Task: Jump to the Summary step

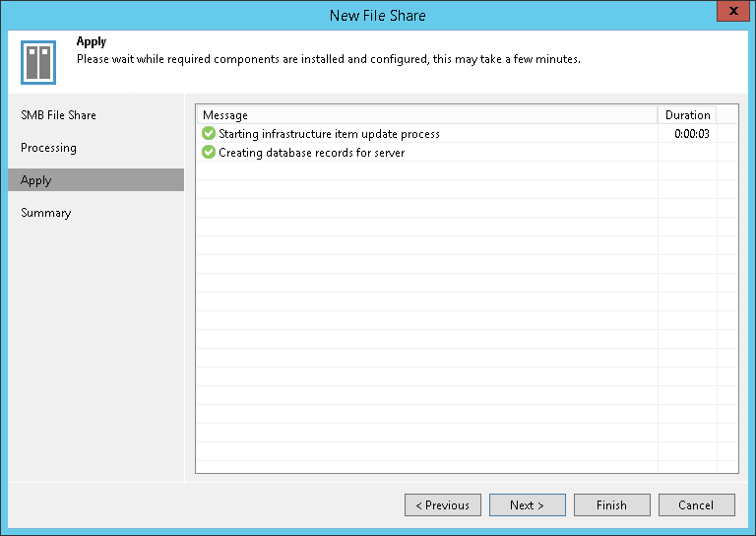Action: (x=46, y=213)
